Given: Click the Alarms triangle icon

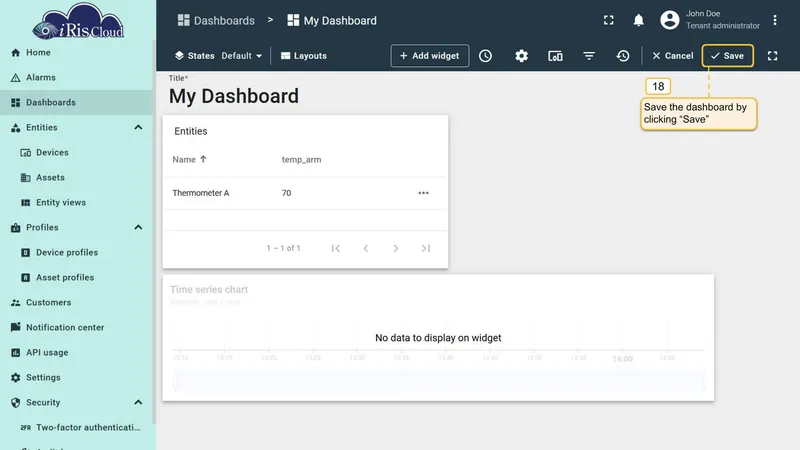Looking at the screenshot, I should pos(15,78).
